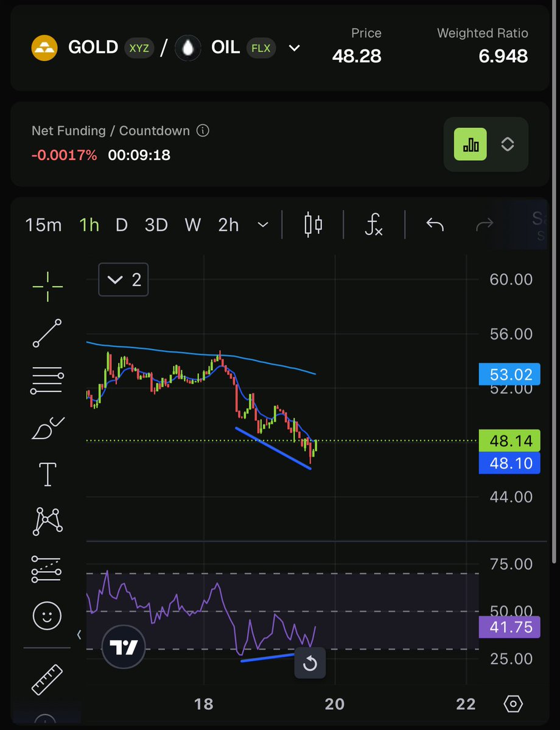Click the 41.75 RSI value label
The image size is (560, 730).
(x=509, y=627)
